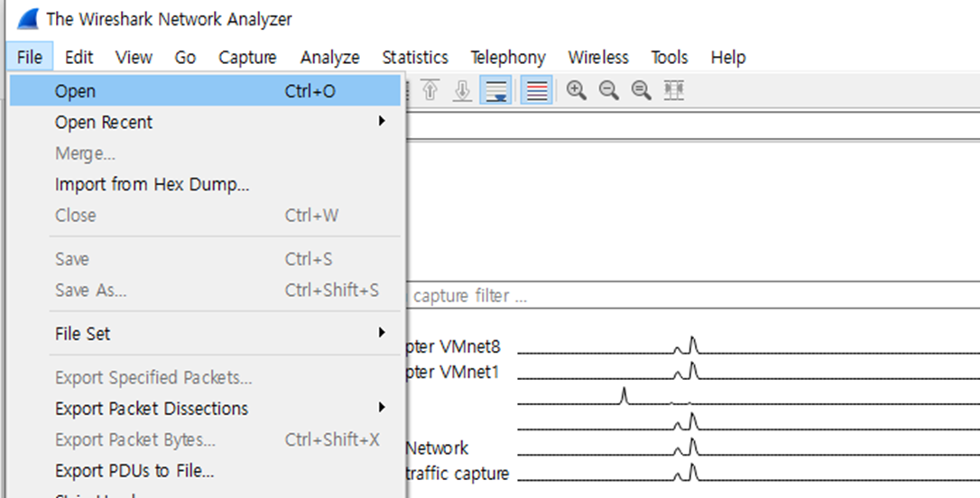Select the traffic capture interface row
Image resolution: width=980 pixels, height=498 pixels.
click(692, 473)
